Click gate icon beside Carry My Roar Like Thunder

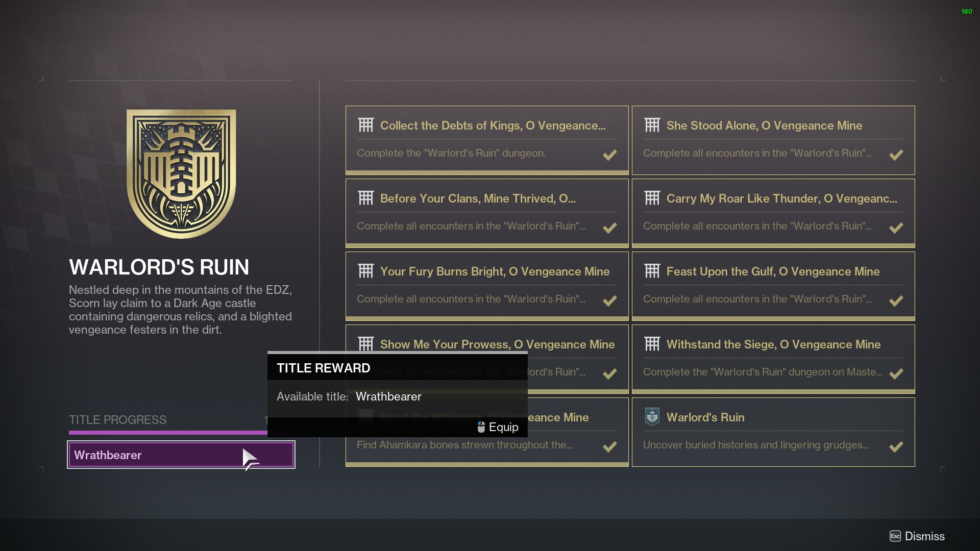point(652,198)
